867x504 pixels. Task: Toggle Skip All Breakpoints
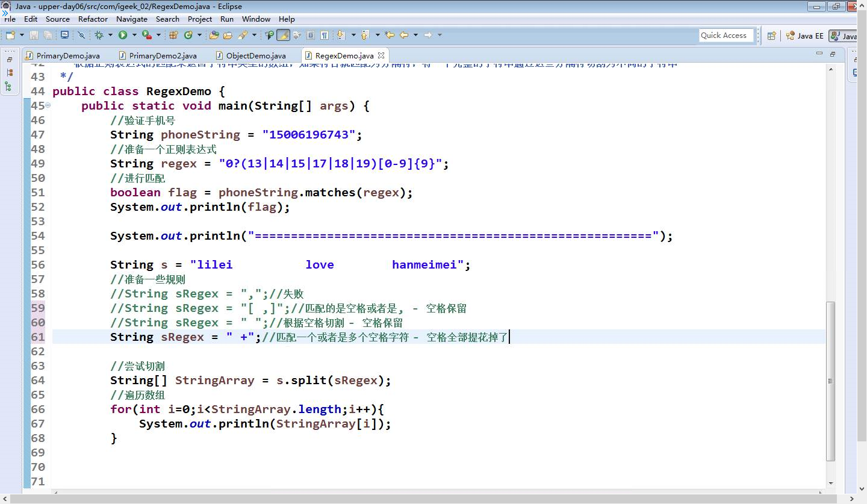82,35
